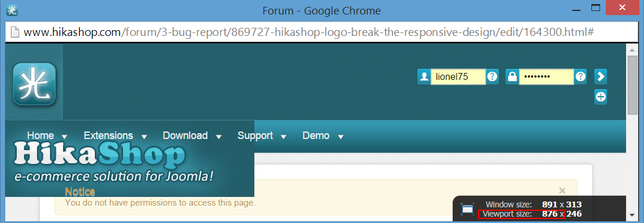Click the plus register icon

coord(601,97)
